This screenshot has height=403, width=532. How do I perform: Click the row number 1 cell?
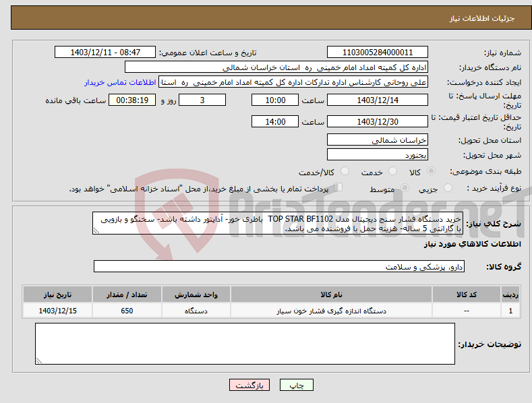510,311
